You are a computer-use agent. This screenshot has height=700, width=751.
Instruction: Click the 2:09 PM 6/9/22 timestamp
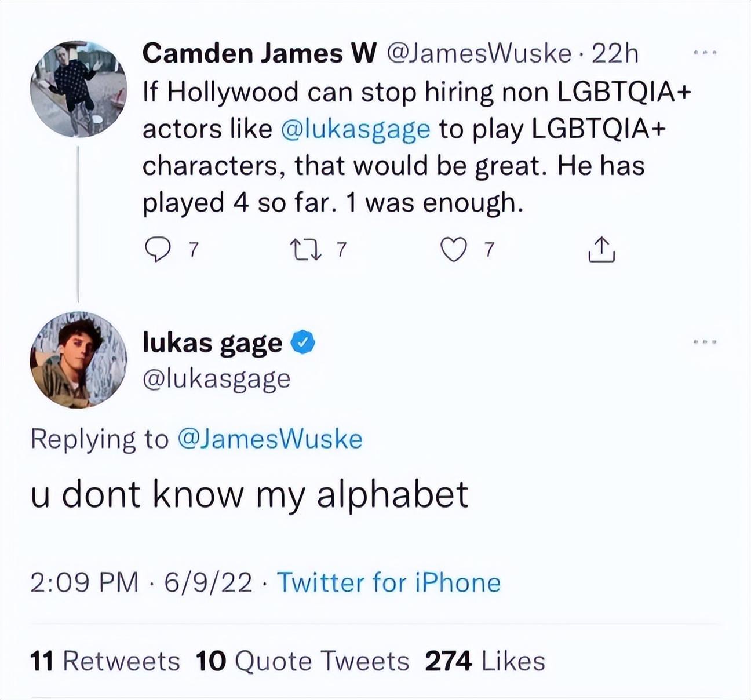(141, 582)
